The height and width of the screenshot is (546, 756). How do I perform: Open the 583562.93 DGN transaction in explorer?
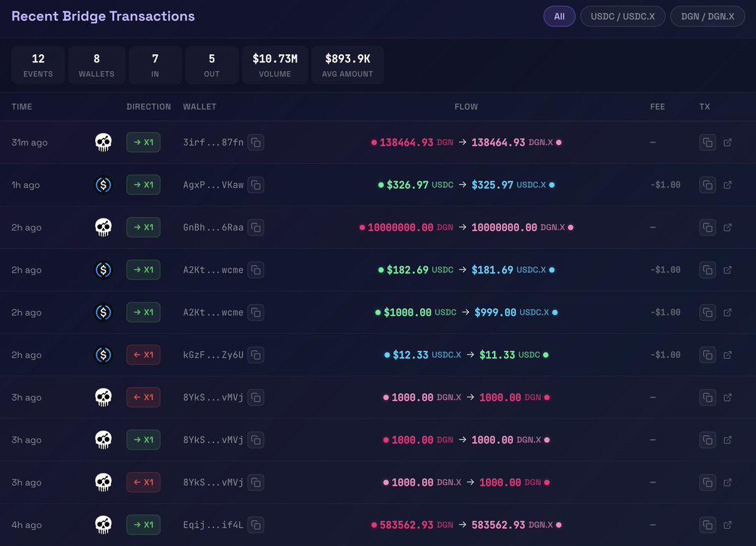[x=728, y=525]
